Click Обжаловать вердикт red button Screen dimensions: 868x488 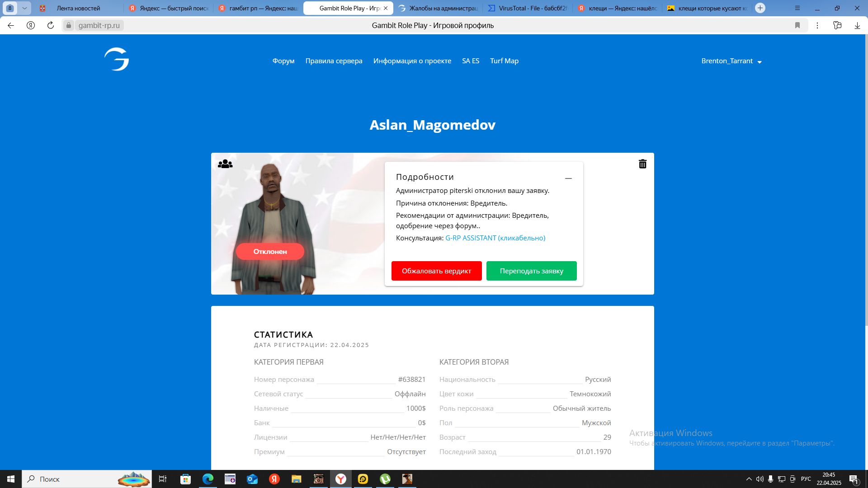tap(436, 271)
